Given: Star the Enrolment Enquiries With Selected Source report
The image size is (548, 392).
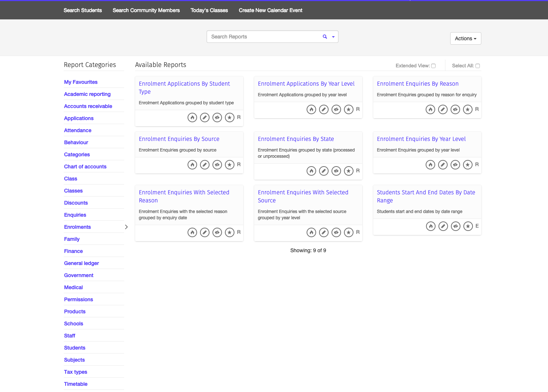Looking at the screenshot, I should pyautogui.click(x=349, y=232).
